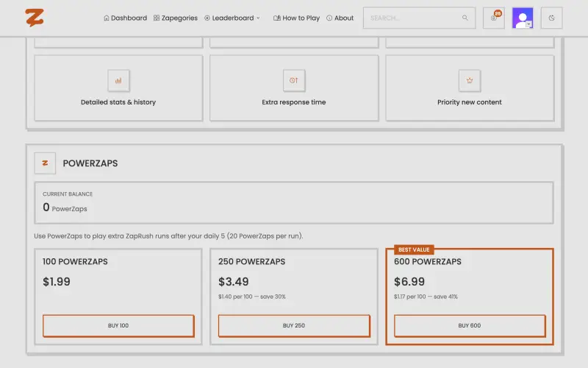Click the 100 POWERZAPS package title
Viewport: 588px width, 368px height.
tap(75, 262)
